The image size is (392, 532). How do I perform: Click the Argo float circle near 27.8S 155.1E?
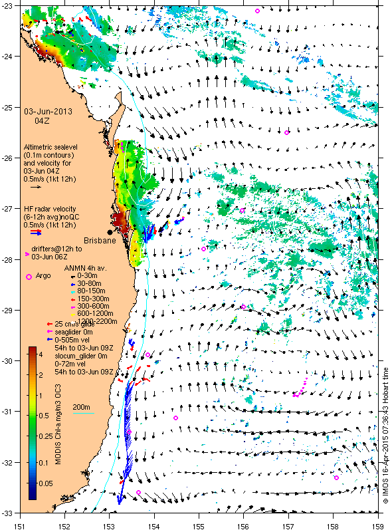[x=203, y=249]
